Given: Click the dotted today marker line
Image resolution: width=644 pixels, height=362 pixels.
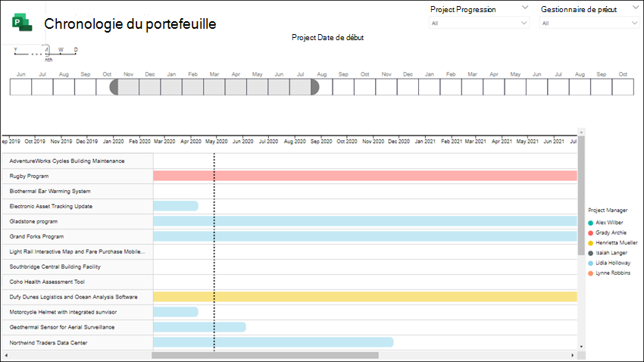Looking at the screenshot, I should (x=214, y=251).
